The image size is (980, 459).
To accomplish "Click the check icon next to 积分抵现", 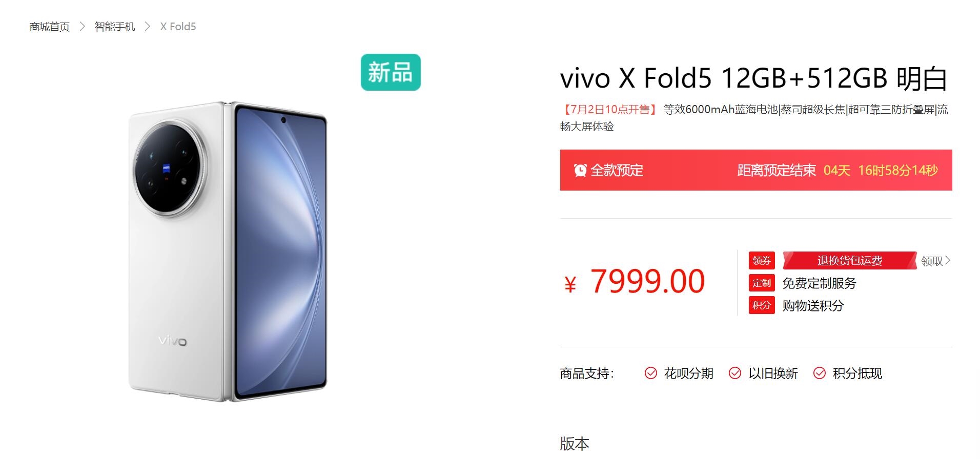I will point(820,373).
